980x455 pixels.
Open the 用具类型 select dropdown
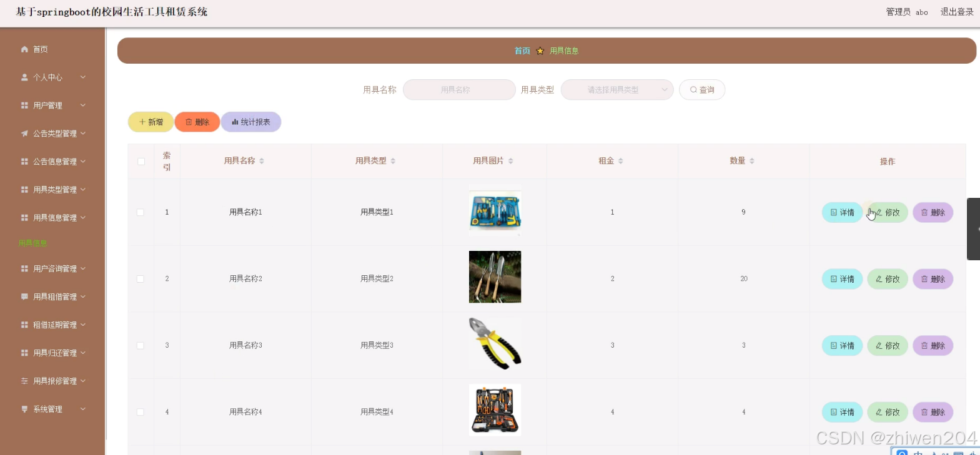617,90
